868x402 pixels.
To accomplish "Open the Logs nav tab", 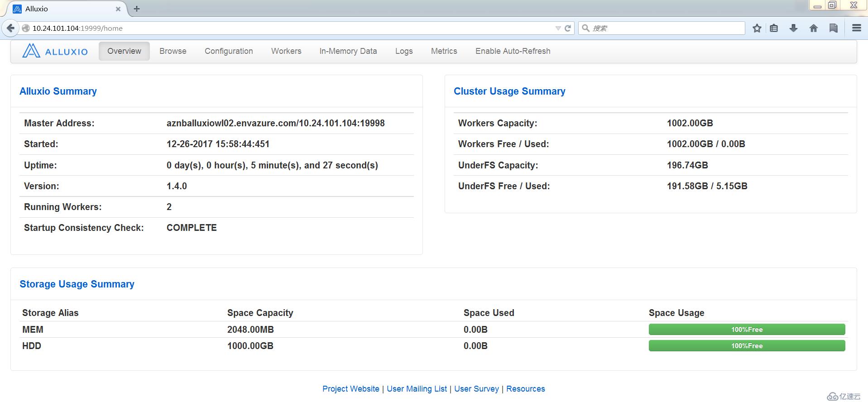I will click(x=404, y=51).
